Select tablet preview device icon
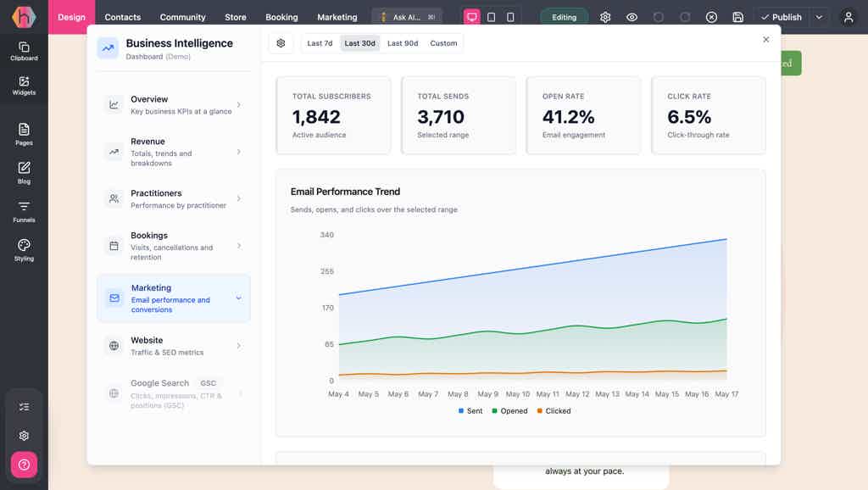The width and height of the screenshot is (868, 490). tap(491, 17)
